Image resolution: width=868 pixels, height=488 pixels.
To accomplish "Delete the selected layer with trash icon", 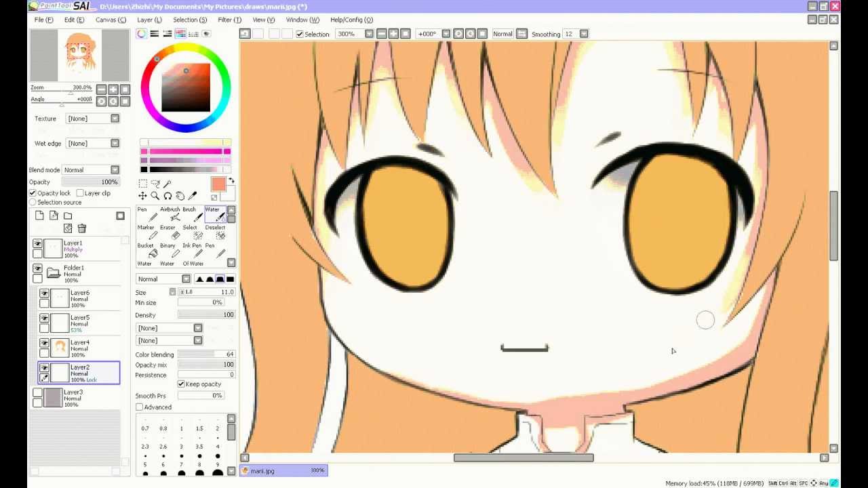I will 82,228.
